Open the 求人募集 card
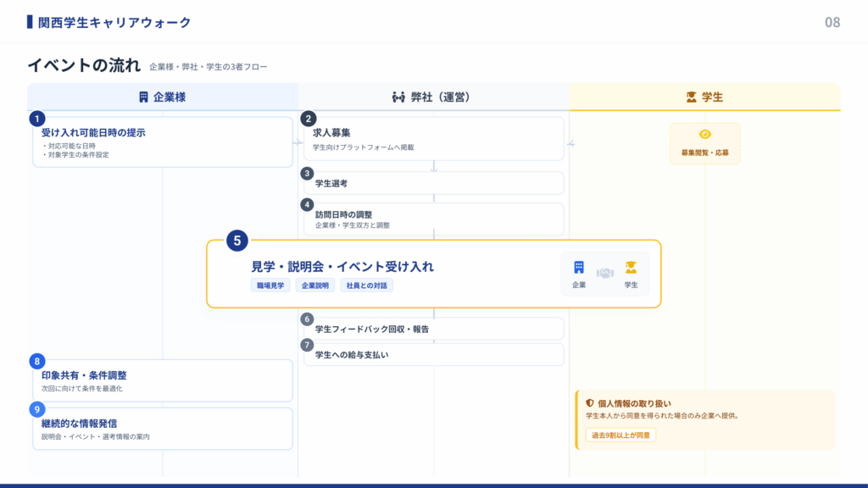Viewport: 868px width, 488px height. 432,139
